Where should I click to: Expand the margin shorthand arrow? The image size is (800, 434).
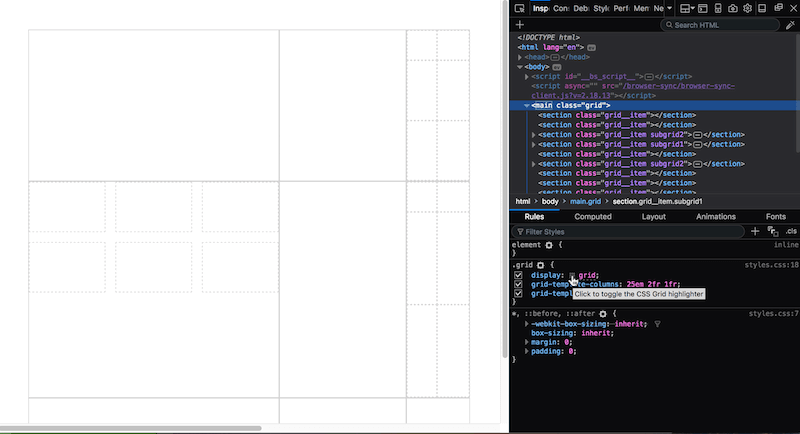[527, 342]
